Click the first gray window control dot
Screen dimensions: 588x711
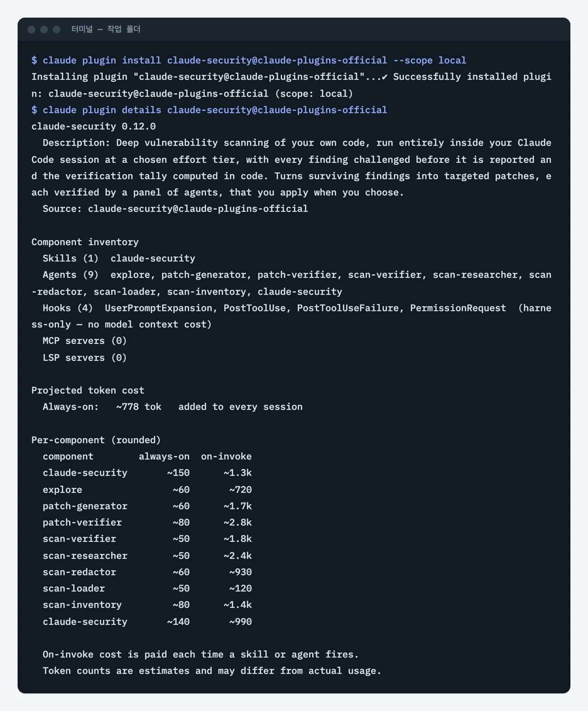31,29
